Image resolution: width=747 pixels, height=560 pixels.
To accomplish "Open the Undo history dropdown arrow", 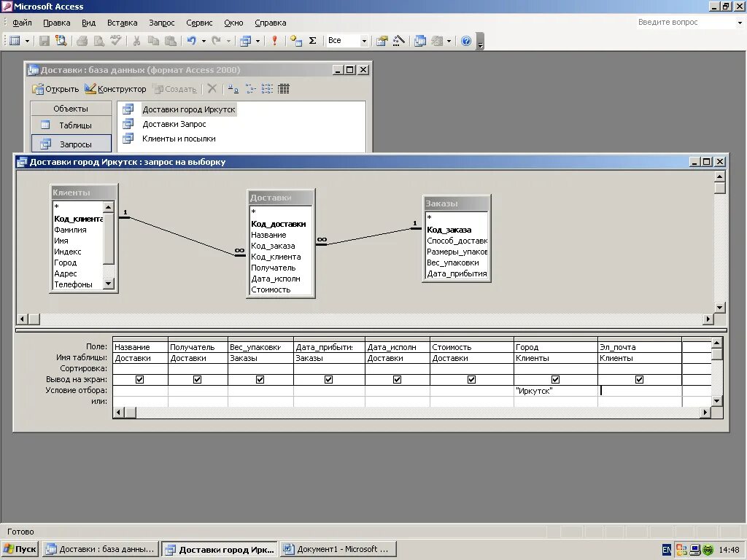I will tap(204, 41).
